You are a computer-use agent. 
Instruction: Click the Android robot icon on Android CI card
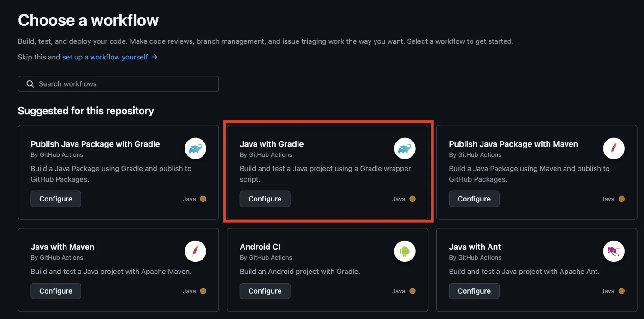pos(405,251)
